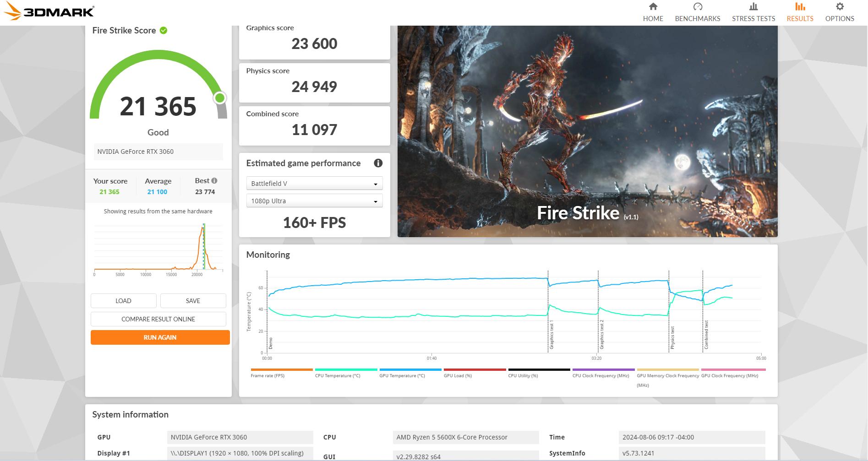Viewport: 868px width, 461px height.
Task: Open Stress Tests bar chart icon
Action: pyautogui.click(x=753, y=7)
